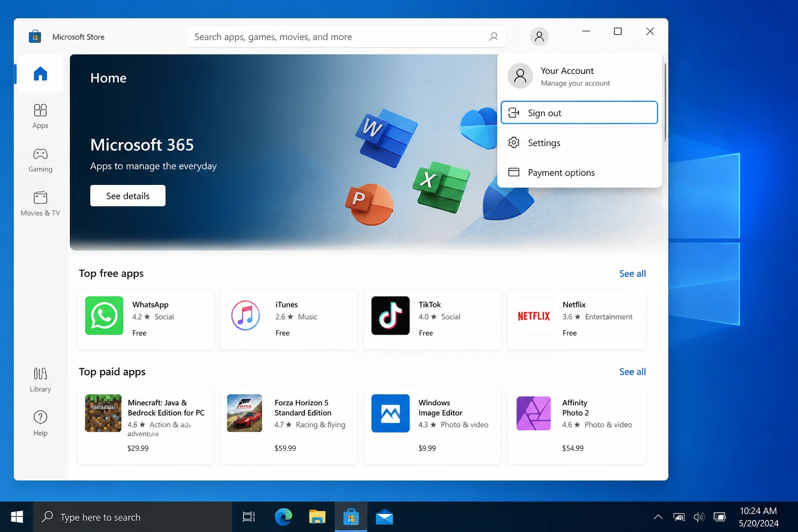Launch Microsoft Edge from taskbar
The height and width of the screenshot is (532, 798).
coord(283,517)
